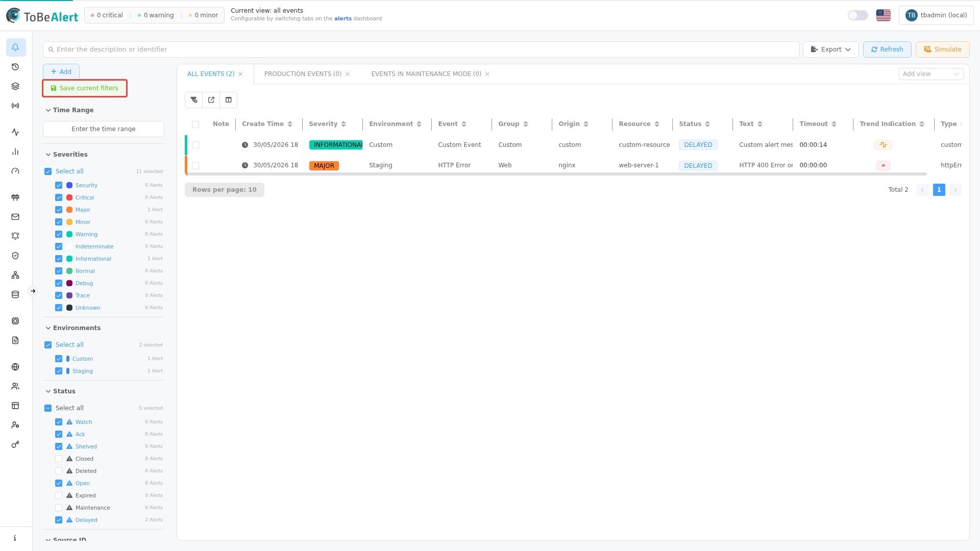The height and width of the screenshot is (551, 980).
Task: Uncheck the Informational severity checkbox
Action: click(x=59, y=259)
